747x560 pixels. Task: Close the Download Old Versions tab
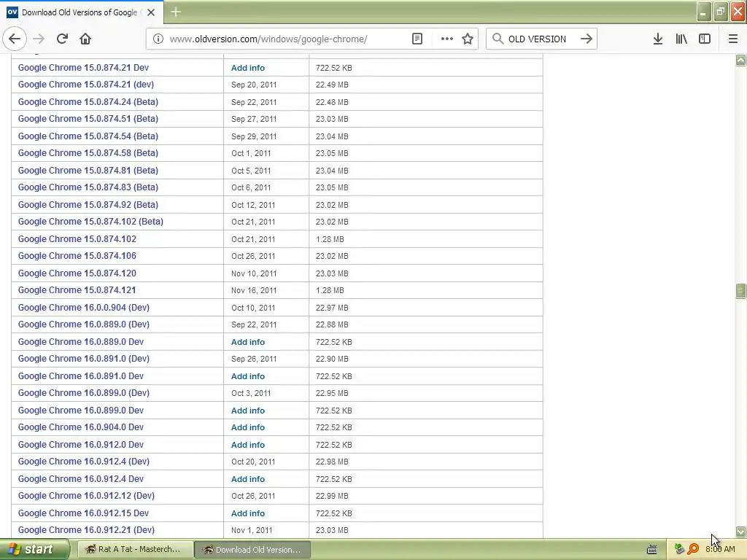(151, 12)
